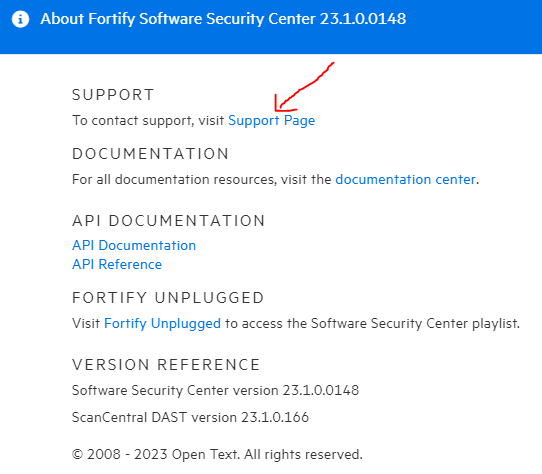This screenshot has height=474, width=542.
Task: Click the API DOCUMENTATION section heading
Action: tap(169, 221)
